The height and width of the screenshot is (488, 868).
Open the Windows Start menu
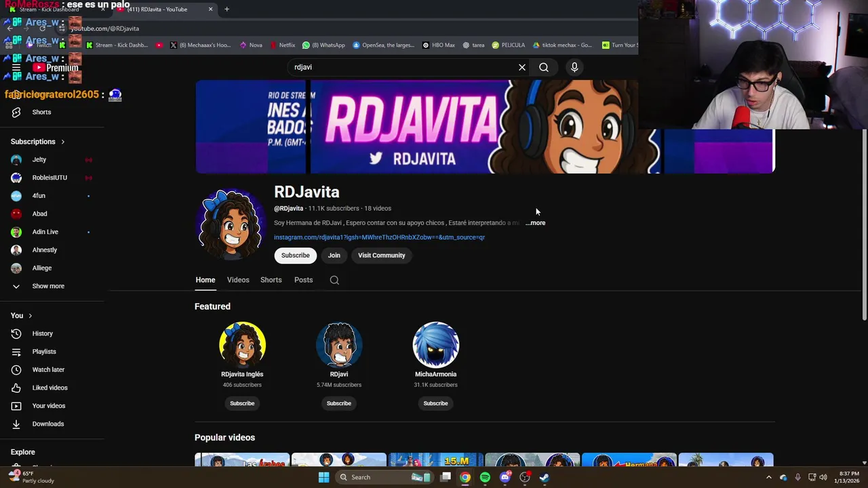[x=324, y=477]
